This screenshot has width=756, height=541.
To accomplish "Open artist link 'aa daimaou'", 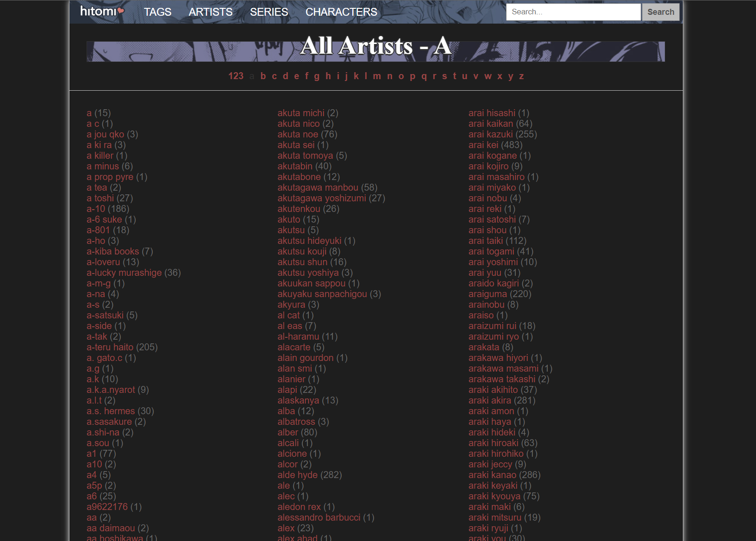I will click(111, 529).
